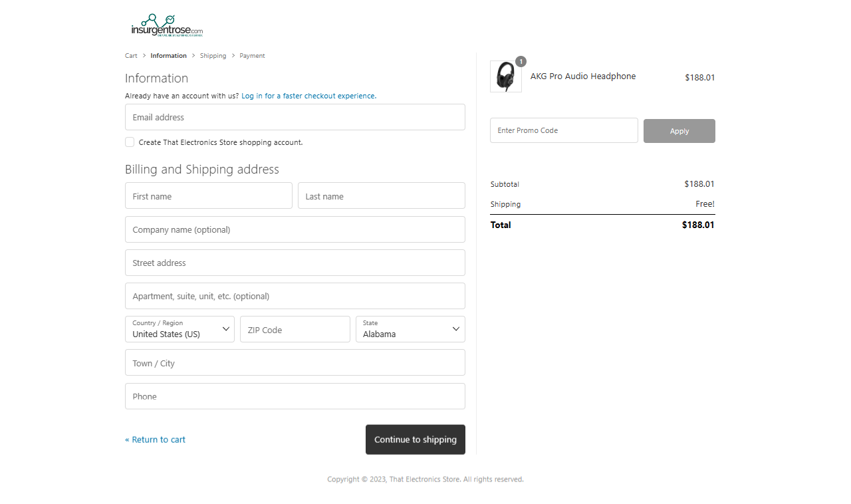Screen dimensions: 851x504
Task: Focus the Phone number field
Action: click(295, 396)
